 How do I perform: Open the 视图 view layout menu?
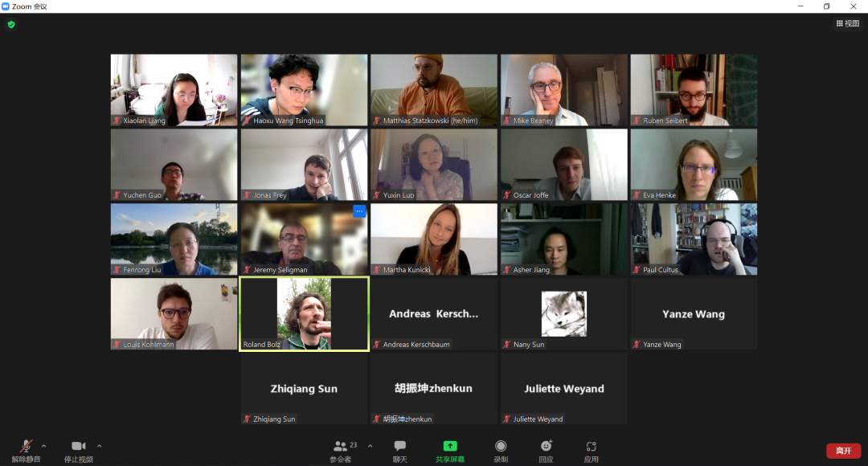point(848,23)
